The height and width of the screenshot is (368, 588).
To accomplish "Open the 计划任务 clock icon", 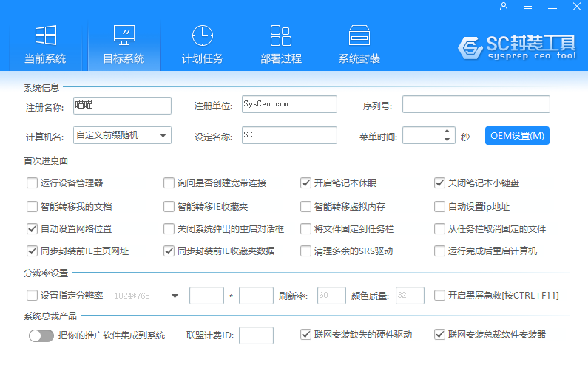I will [202, 35].
